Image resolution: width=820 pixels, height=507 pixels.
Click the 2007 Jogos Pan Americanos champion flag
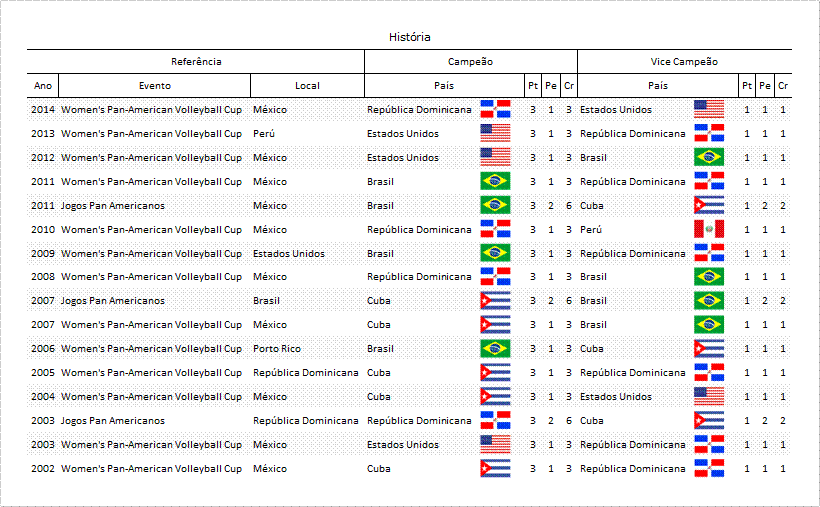click(495, 300)
